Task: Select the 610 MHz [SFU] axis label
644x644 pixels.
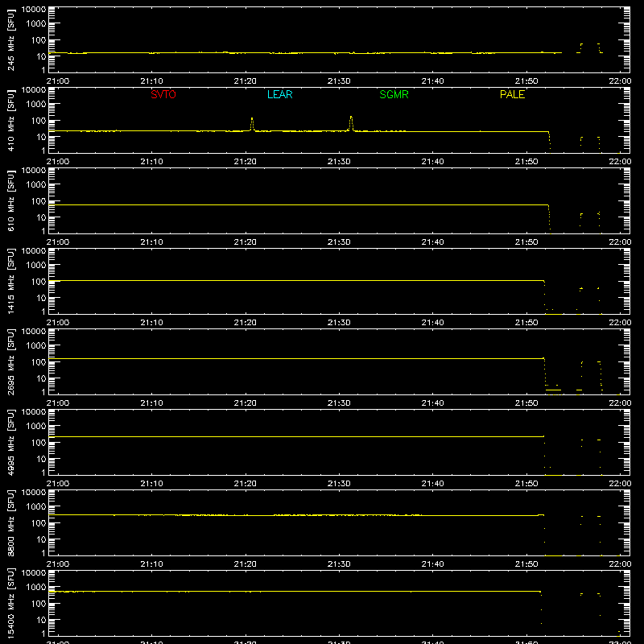Action: tap(10, 200)
